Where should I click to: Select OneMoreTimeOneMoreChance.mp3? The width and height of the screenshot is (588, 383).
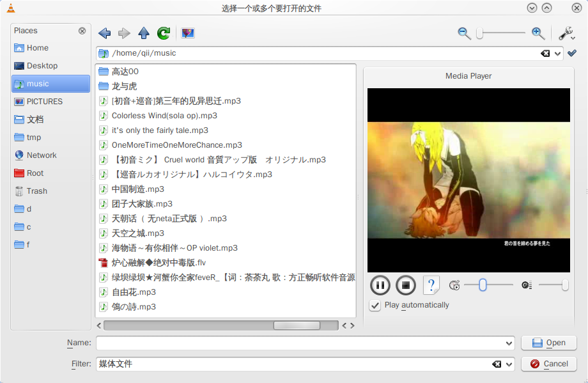click(170, 145)
